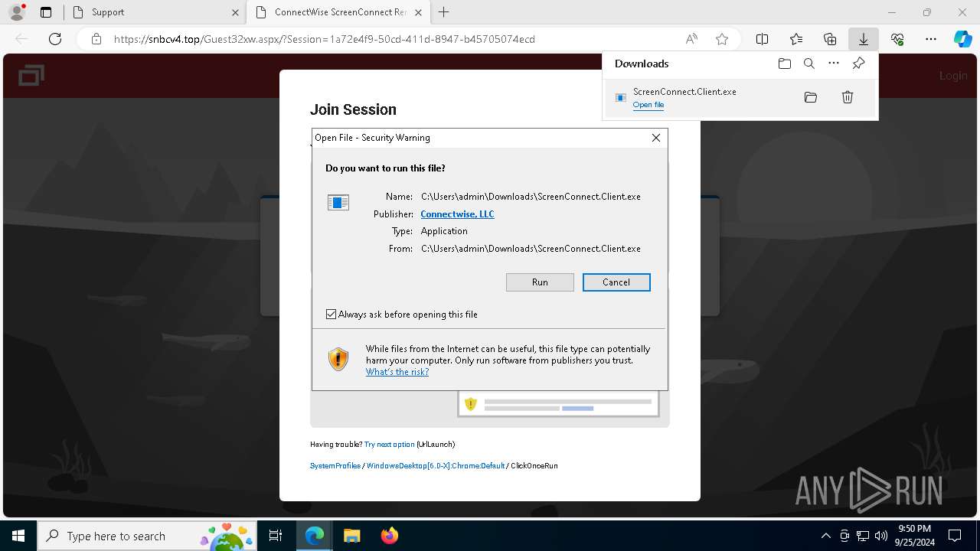The height and width of the screenshot is (551, 980).
Task: Launch Firefox from the taskbar
Action: 390,536
